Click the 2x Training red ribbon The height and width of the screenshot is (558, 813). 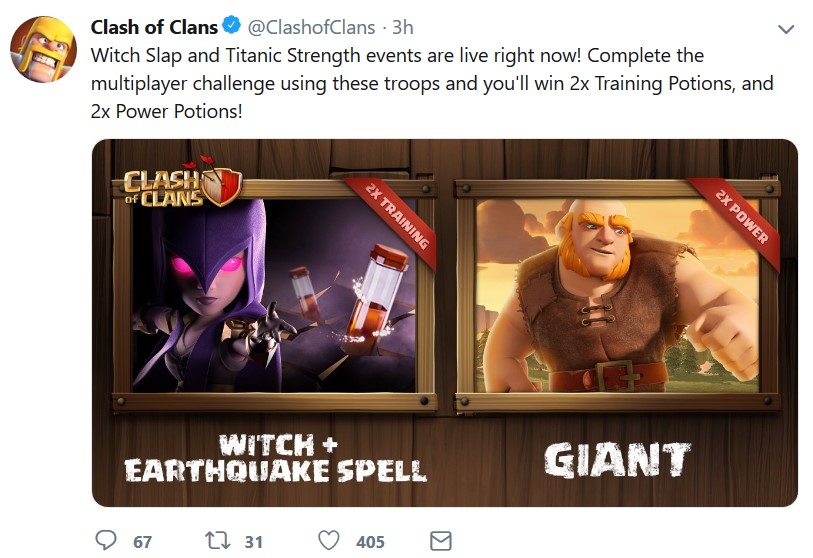pyautogui.click(x=398, y=216)
